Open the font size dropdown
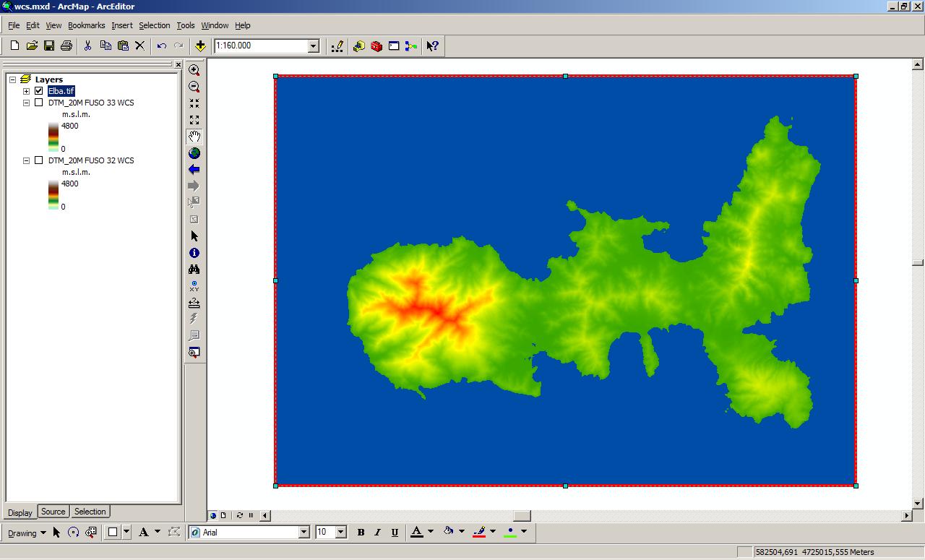 [x=341, y=533]
